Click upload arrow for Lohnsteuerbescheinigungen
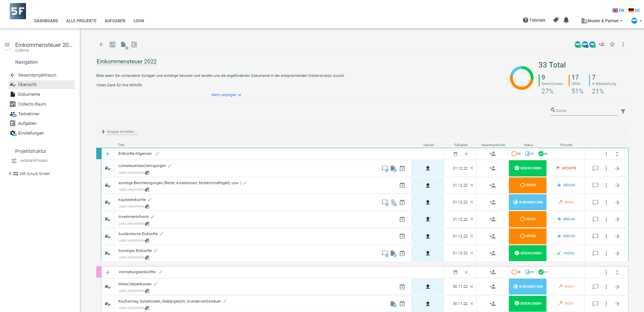This screenshot has width=644, height=312. [x=428, y=168]
